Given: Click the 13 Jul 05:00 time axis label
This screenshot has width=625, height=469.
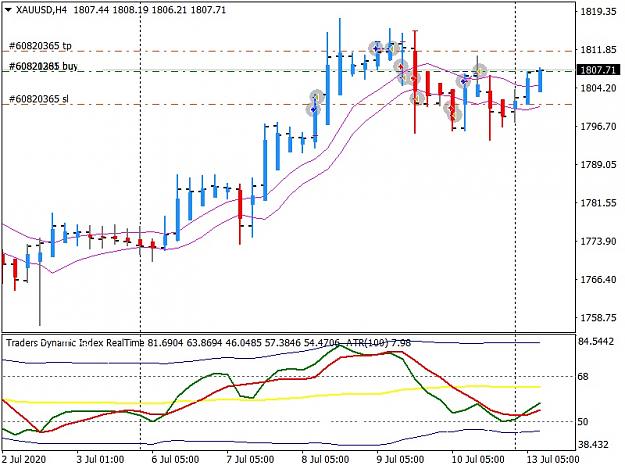Looking at the screenshot, I should (552, 459).
